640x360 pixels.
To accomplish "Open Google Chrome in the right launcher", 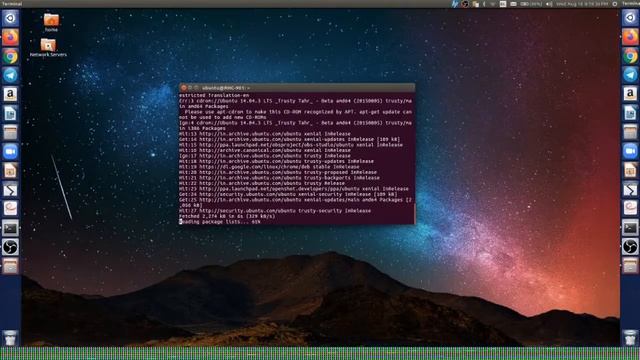I will [x=630, y=56].
